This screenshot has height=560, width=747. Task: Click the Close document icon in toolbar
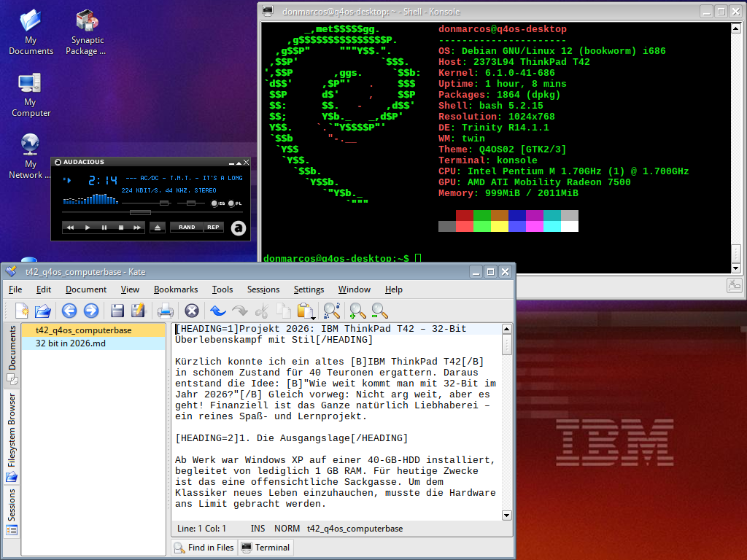coord(192,311)
